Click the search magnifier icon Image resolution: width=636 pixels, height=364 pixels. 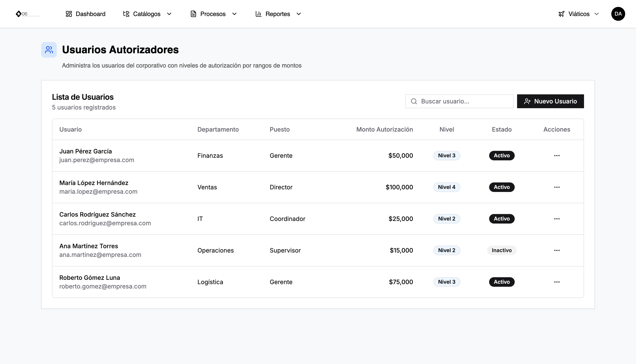pos(414,101)
